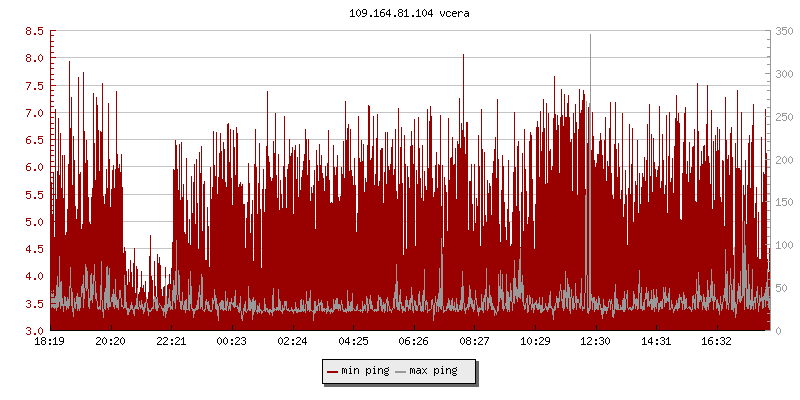
Task: Click the 20:20 time label
Action: (x=110, y=342)
